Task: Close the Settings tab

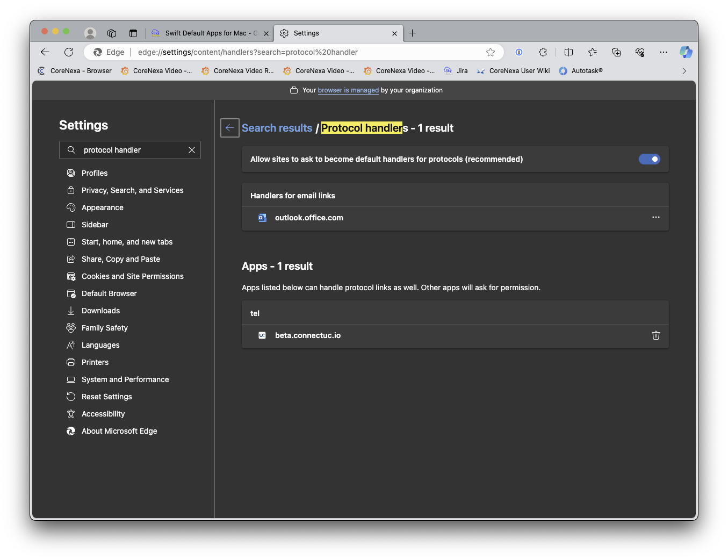Action: pyautogui.click(x=395, y=33)
